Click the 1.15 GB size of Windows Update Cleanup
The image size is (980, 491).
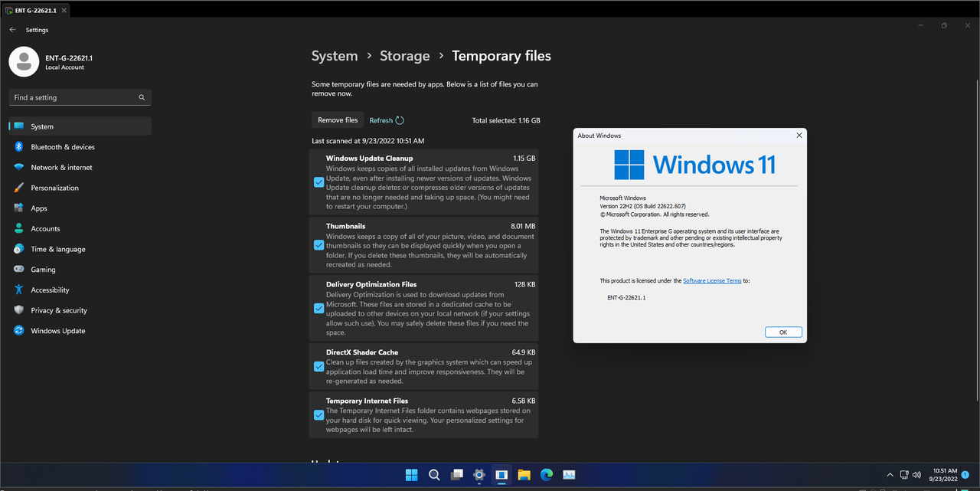click(x=524, y=159)
